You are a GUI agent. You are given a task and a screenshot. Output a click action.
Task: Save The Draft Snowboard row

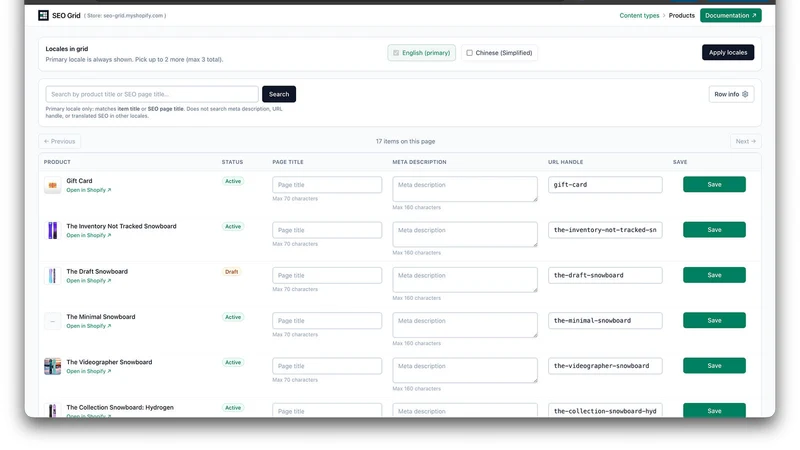(714, 275)
